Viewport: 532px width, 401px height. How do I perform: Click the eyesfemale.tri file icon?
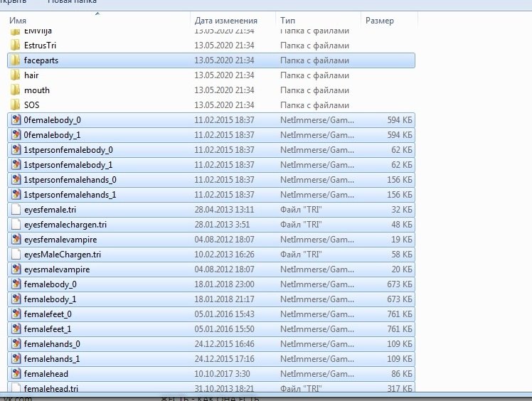[16, 210]
